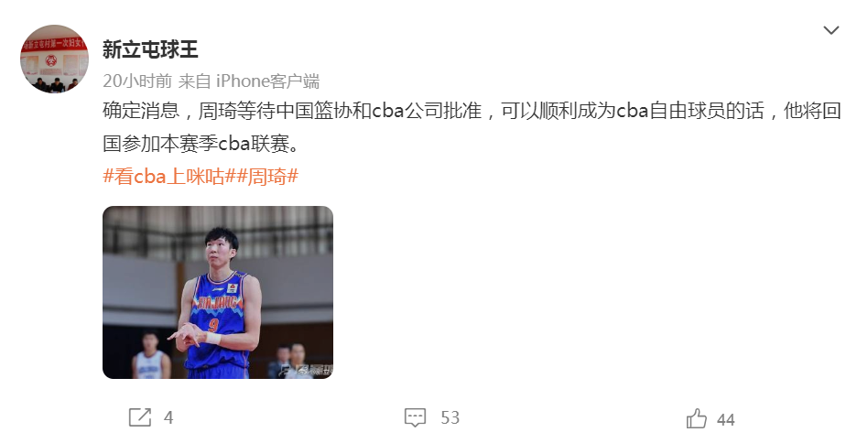Open the 新立屯球王 profile avatar

pyautogui.click(x=54, y=59)
